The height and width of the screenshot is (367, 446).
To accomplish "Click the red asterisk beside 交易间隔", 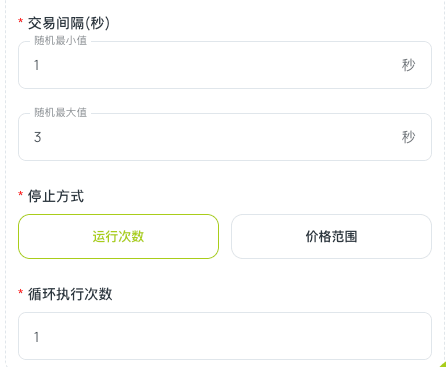I will point(20,21).
